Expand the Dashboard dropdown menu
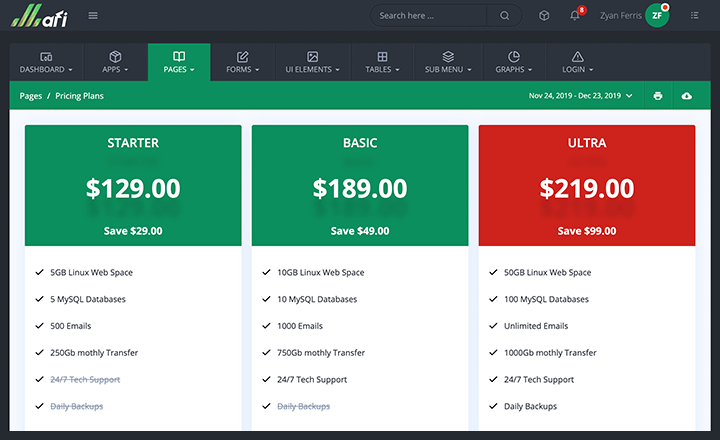This screenshot has width=720, height=440. (46, 62)
